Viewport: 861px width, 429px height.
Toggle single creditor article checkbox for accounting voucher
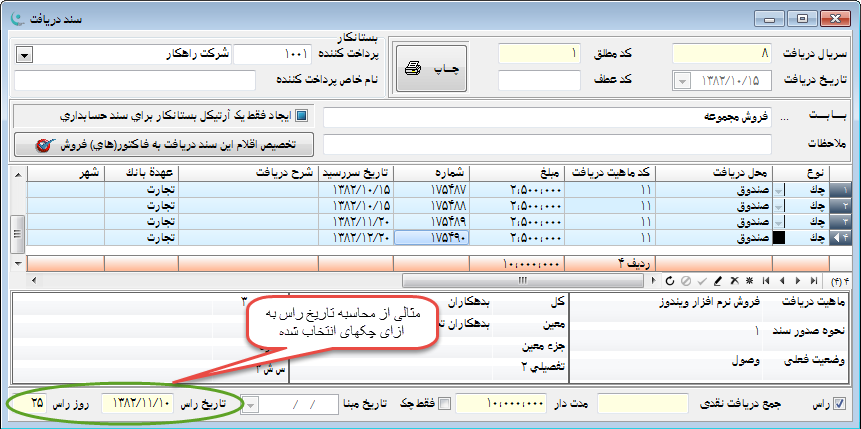click(x=302, y=116)
